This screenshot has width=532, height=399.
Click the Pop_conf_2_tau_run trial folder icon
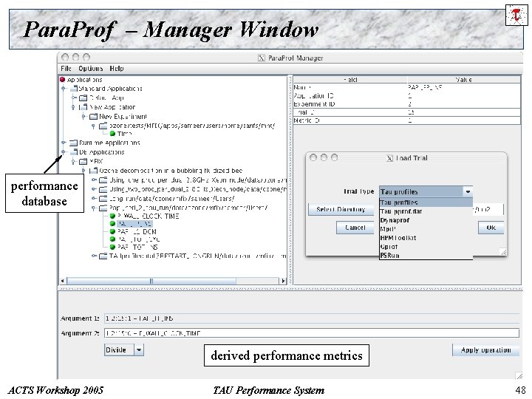point(103,208)
